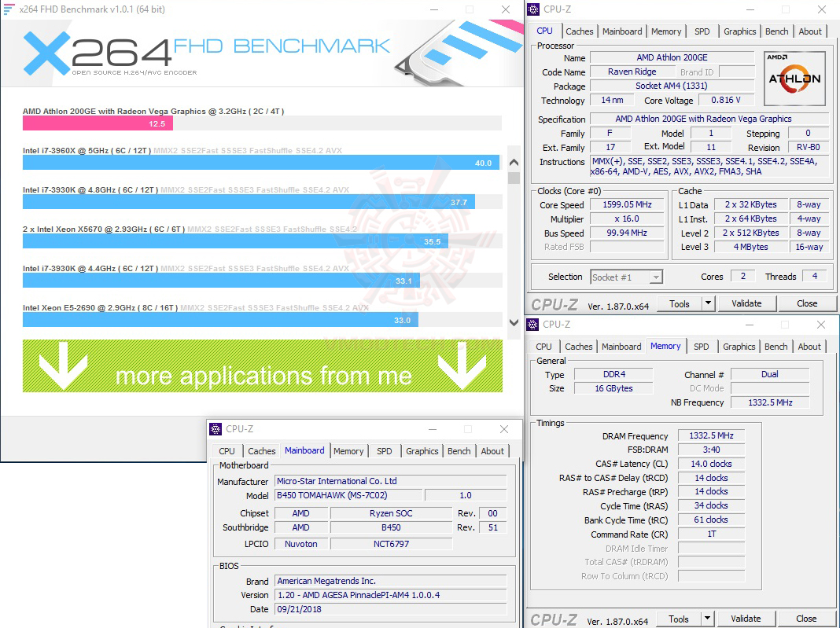The width and height of the screenshot is (840, 628).
Task: Click motherboard Model 'B450 TOMAHAWK (MS-7C02)'
Action: coord(348,495)
